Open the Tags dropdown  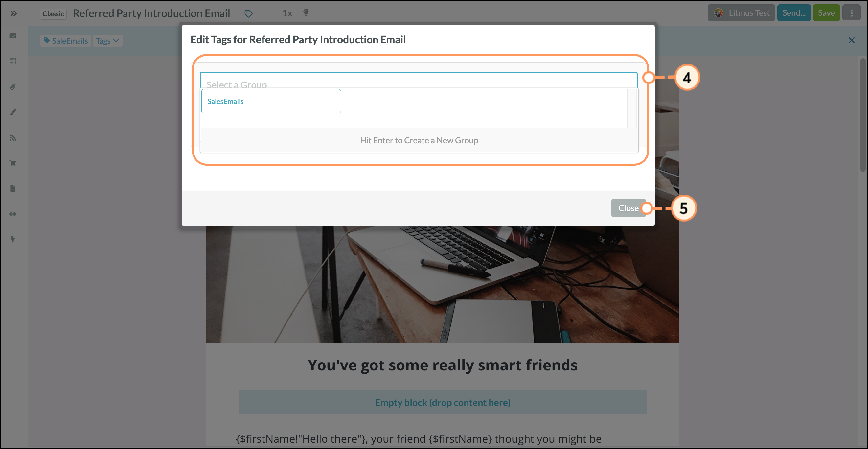tap(107, 41)
